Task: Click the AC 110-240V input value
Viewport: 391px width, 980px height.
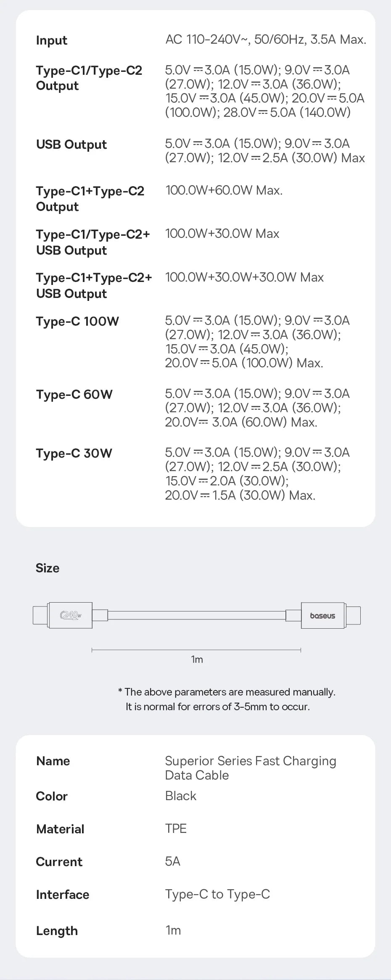Action: coord(266,40)
